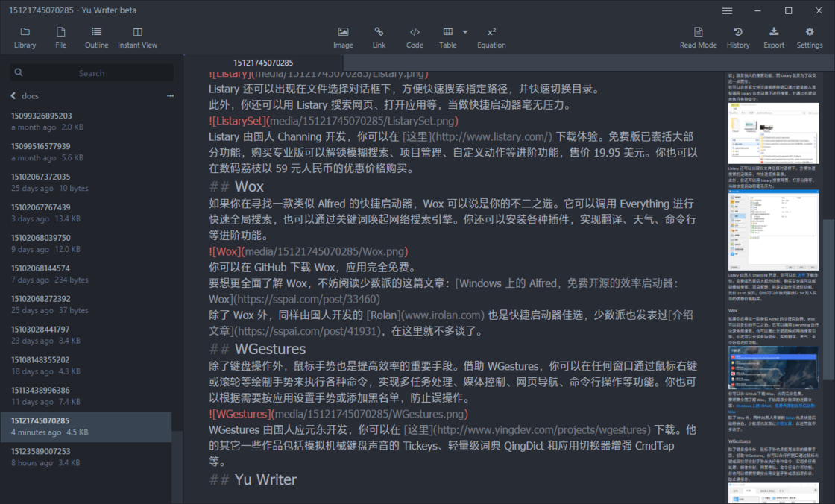Open document 15099516577939
The width and height of the screenshot is (835, 504).
pyautogui.click(x=86, y=152)
